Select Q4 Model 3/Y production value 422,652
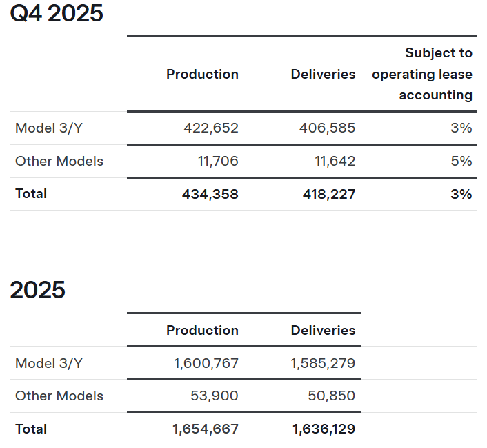The width and height of the screenshot is (487, 448). point(211,128)
